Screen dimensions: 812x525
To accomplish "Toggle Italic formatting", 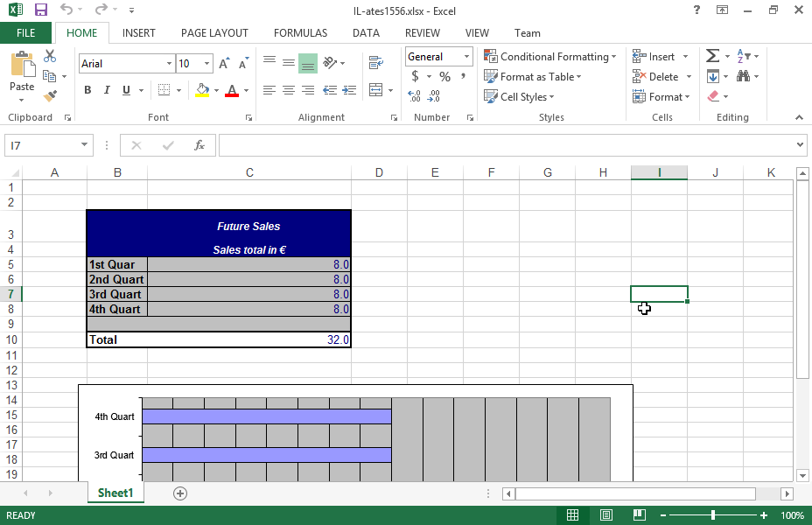I will pyautogui.click(x=107, y=90).
